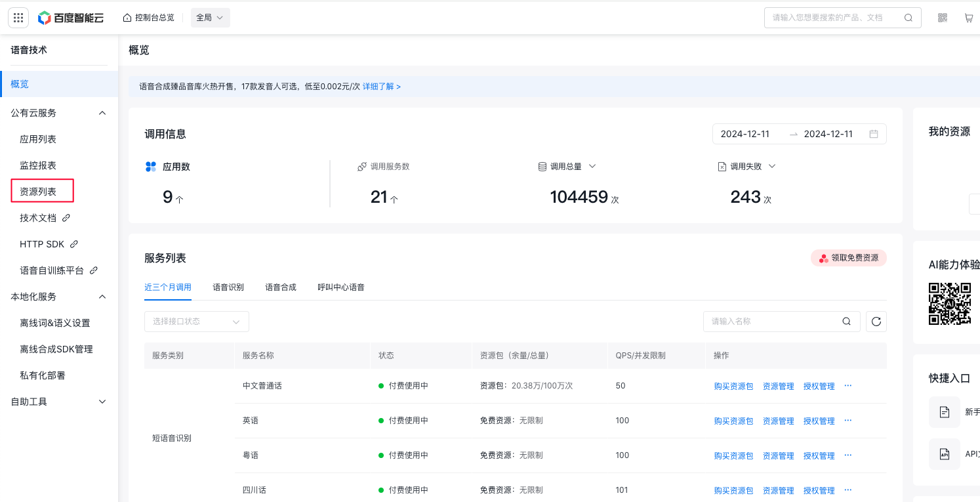Open 私有化部署 in sidebar

click(x=43, y=375)
